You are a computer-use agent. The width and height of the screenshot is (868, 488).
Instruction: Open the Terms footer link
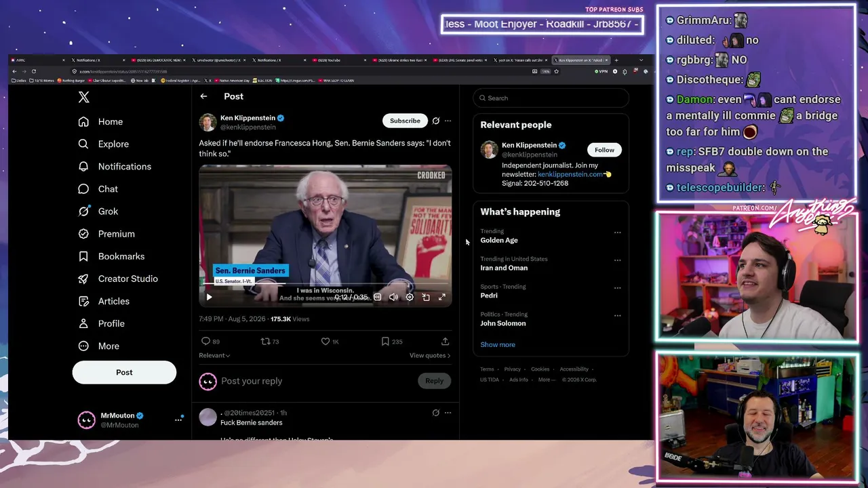(487, 369)
